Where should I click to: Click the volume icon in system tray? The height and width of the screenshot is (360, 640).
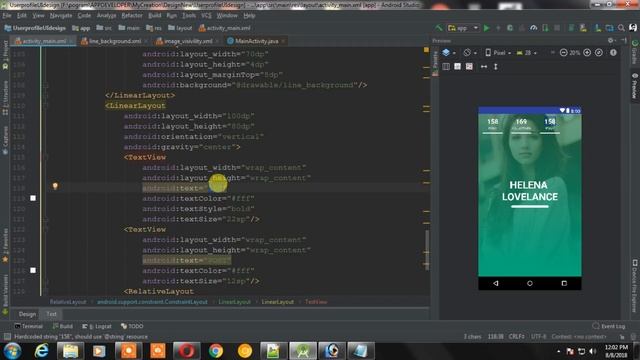click(x=593, y=351)
